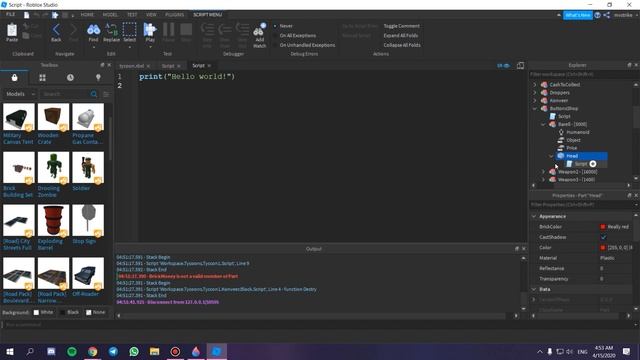The width and height of the screenshot is (640, 360).
Task: Click Expand All Folds
Action: pos(400,36)
